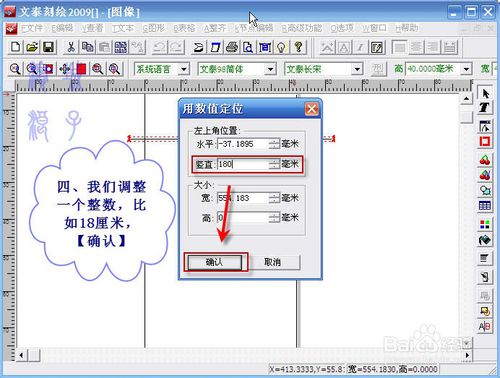Open the O选项 menu
The image size is (500, 378).
tap(342, 28)
